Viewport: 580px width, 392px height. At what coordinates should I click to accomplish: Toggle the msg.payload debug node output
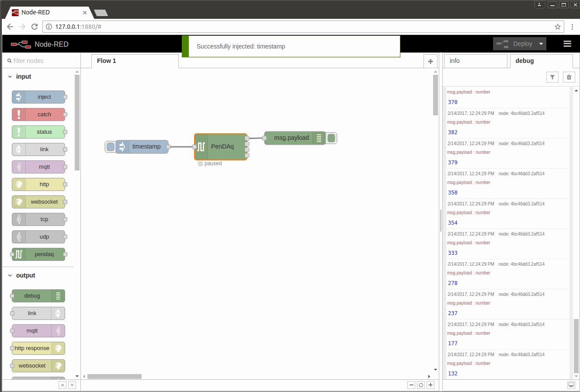tap(331, 138)
